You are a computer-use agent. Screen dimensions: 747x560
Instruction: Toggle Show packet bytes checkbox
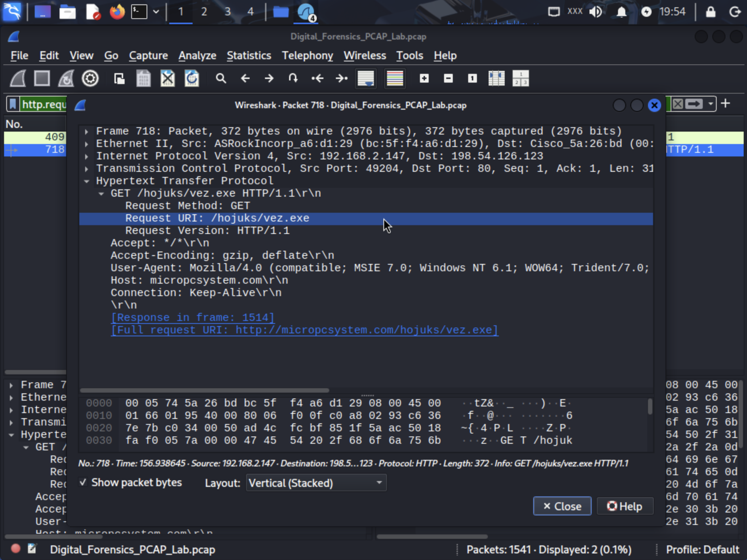83,483
